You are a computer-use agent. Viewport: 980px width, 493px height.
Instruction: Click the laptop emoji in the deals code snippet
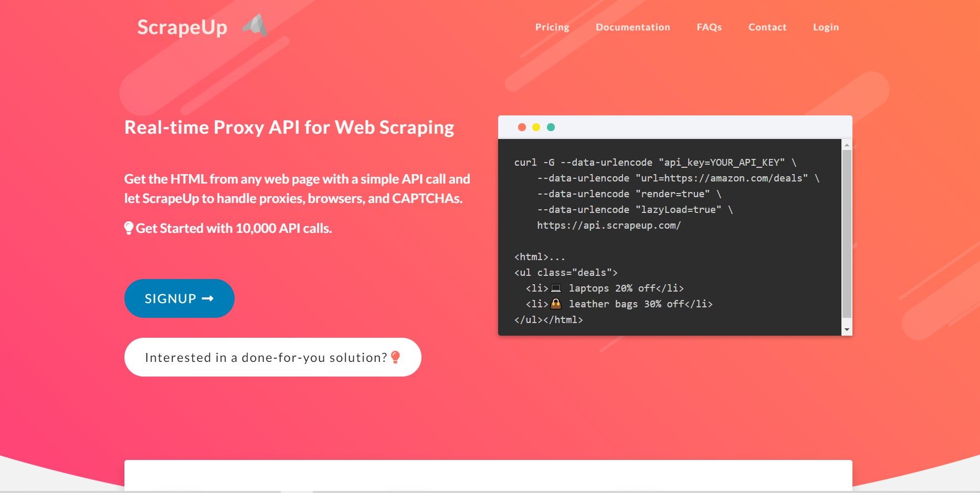point(556,287)
